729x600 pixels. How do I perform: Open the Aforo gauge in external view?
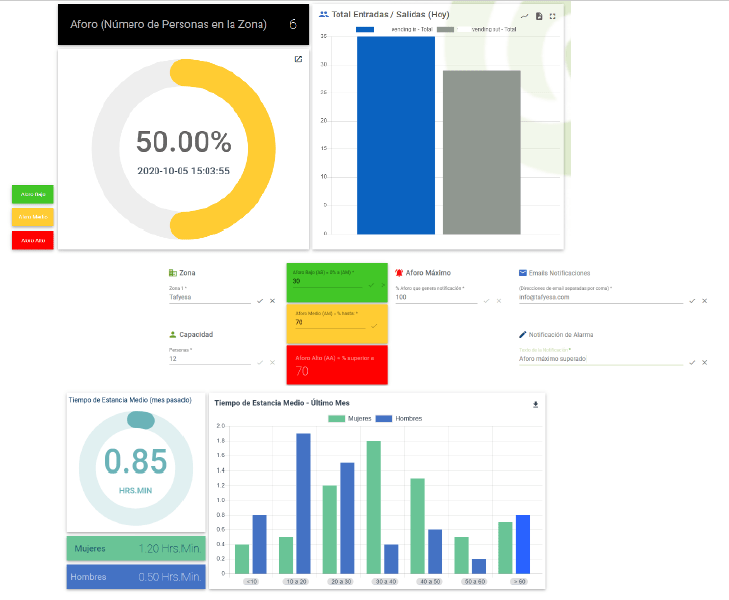pyautogui.click(x=298, y=59)
